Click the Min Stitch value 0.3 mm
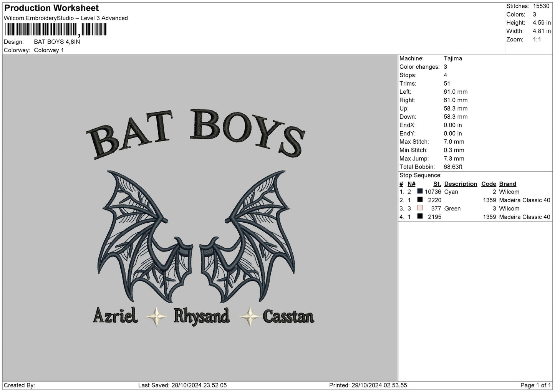This screenshot has height=392, width=555. pyautogui.click(x=454, y=150)
